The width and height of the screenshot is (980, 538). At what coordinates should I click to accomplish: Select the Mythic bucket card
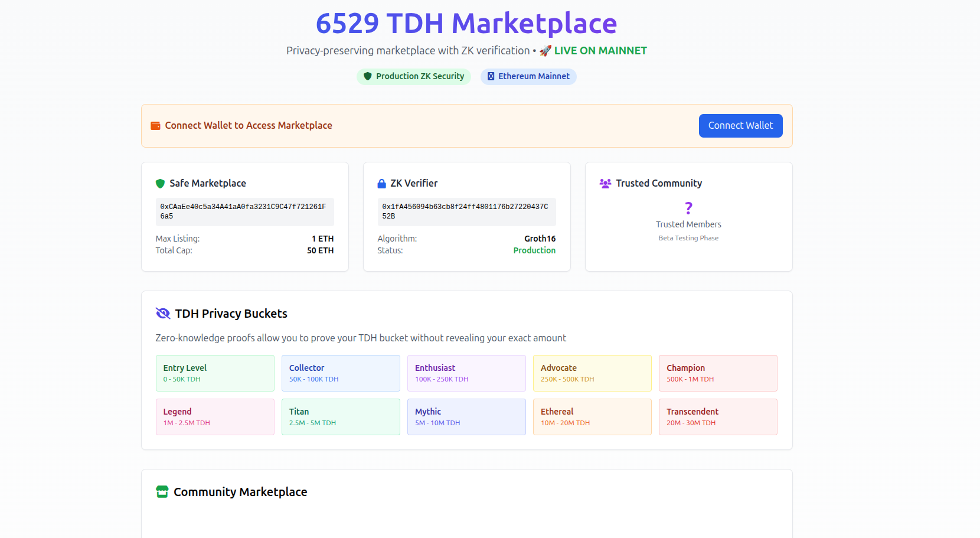[x=466, y=417]
